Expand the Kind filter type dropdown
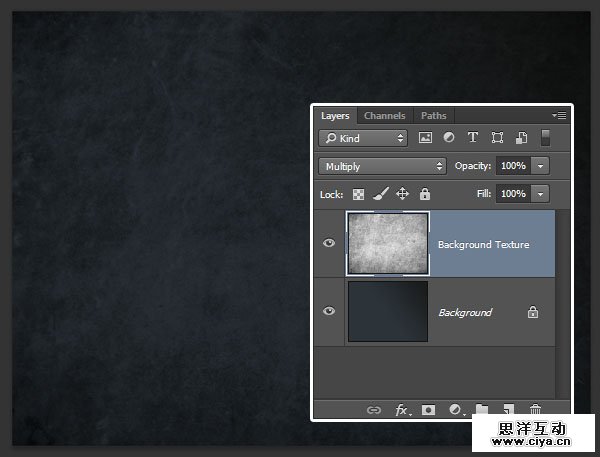600x457 pixels. [363, 138]
